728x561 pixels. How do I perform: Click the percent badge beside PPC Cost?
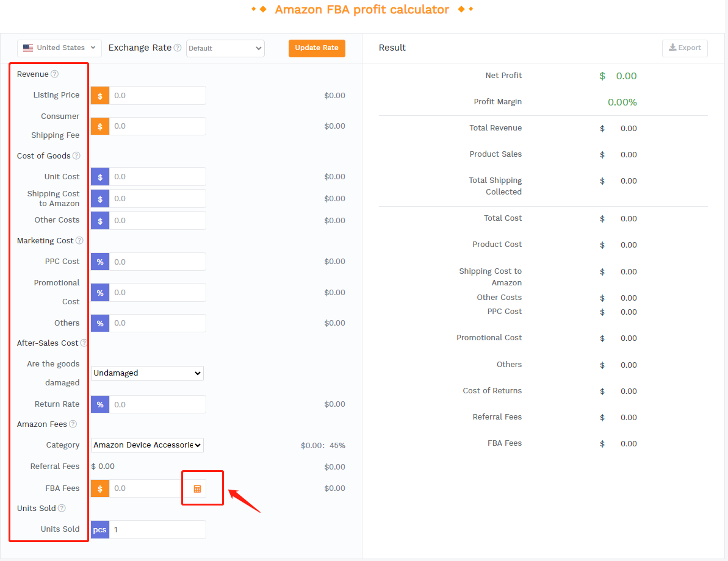100,262
